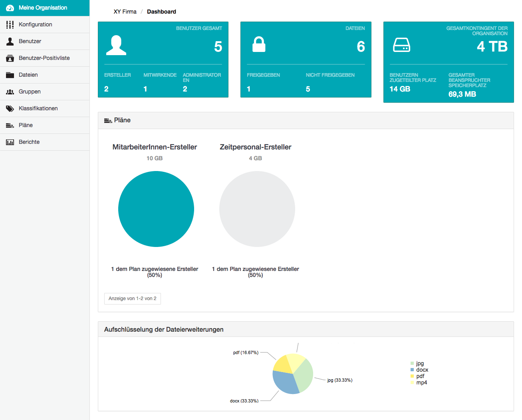Click the pdf legend color swatch
The height and width of the screenshot is (420, 522).
(412, 376)
